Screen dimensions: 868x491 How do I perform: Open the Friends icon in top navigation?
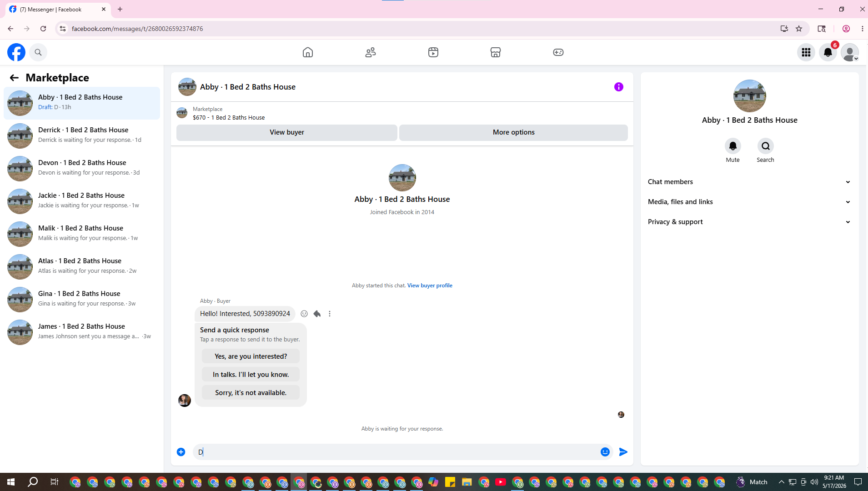[371, 52]
